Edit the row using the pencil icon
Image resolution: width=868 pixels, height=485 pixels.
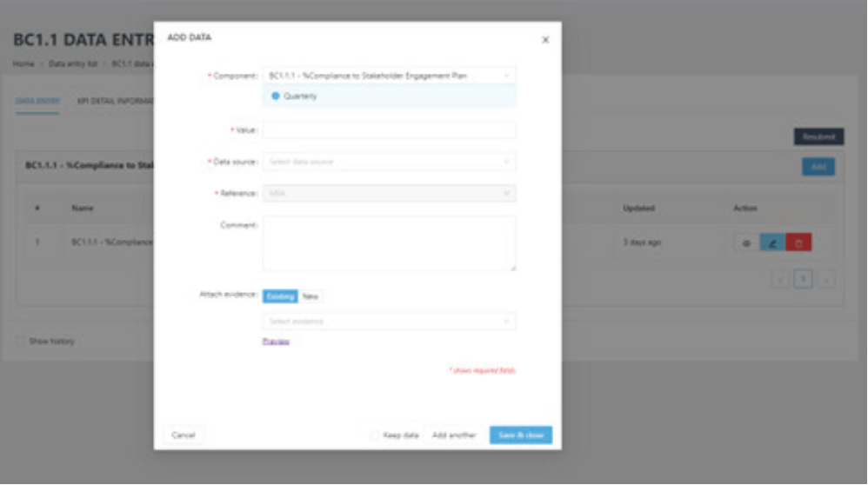tap(772, 242)
